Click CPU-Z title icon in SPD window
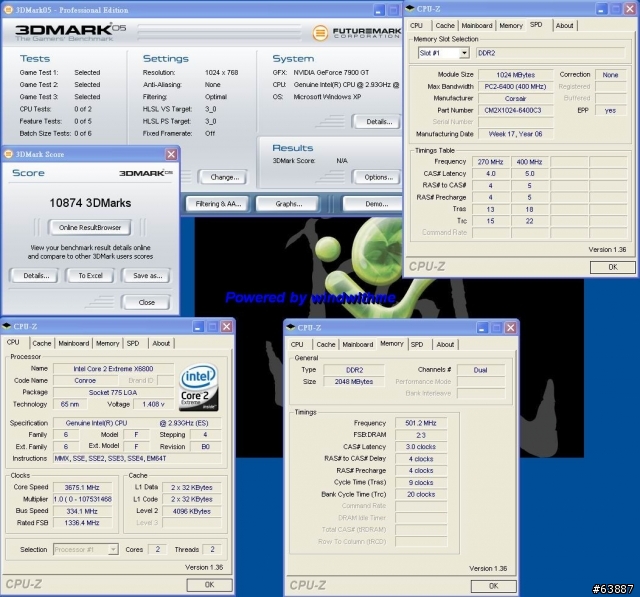Viewport: 640px width, 597px height. click(x=410, y=9)
